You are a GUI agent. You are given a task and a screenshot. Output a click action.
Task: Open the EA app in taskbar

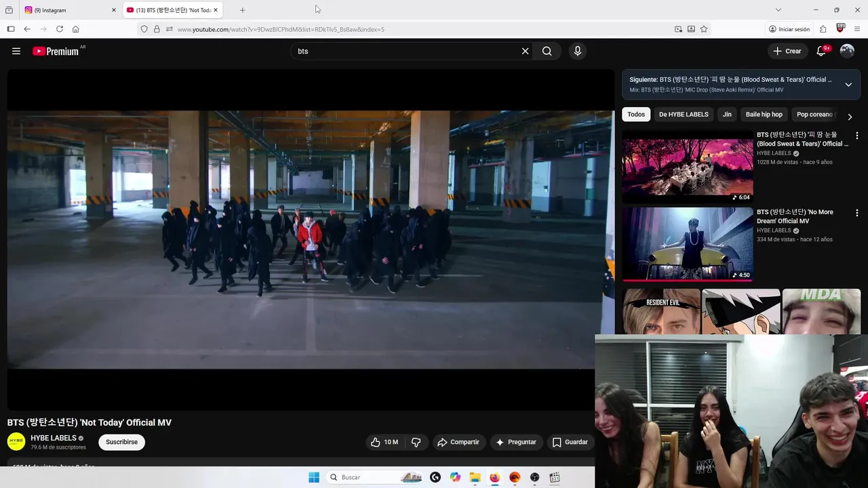point(515,477)
